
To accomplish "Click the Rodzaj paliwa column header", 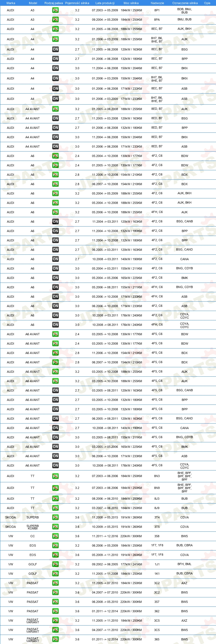I will pyautogui.click(x=54, y=3).
